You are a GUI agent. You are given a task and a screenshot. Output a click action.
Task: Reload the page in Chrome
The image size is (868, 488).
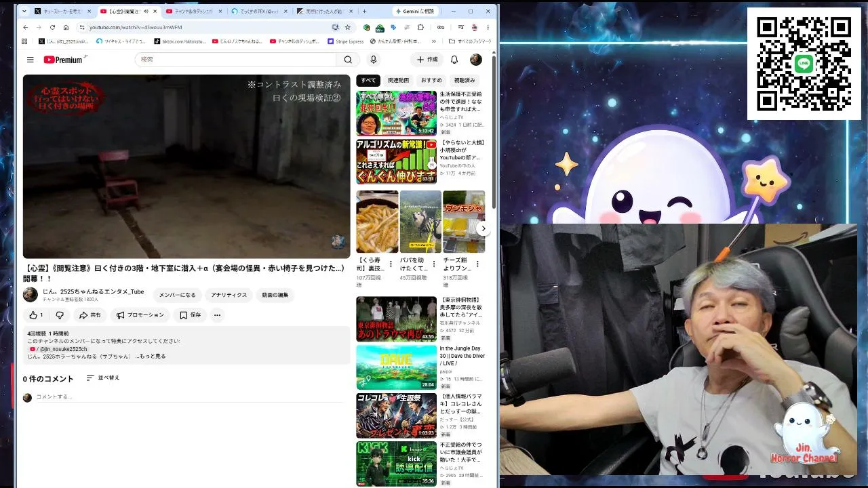click(52, 27)
